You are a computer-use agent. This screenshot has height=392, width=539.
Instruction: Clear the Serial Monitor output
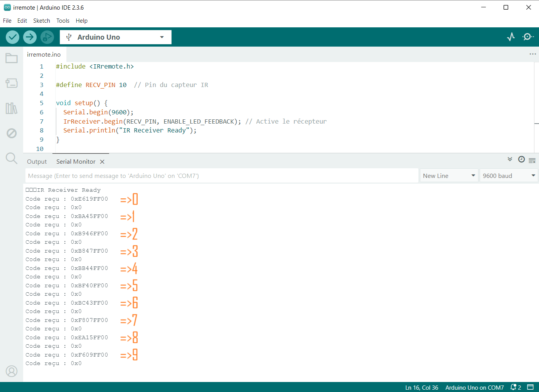tap(532, 160)
